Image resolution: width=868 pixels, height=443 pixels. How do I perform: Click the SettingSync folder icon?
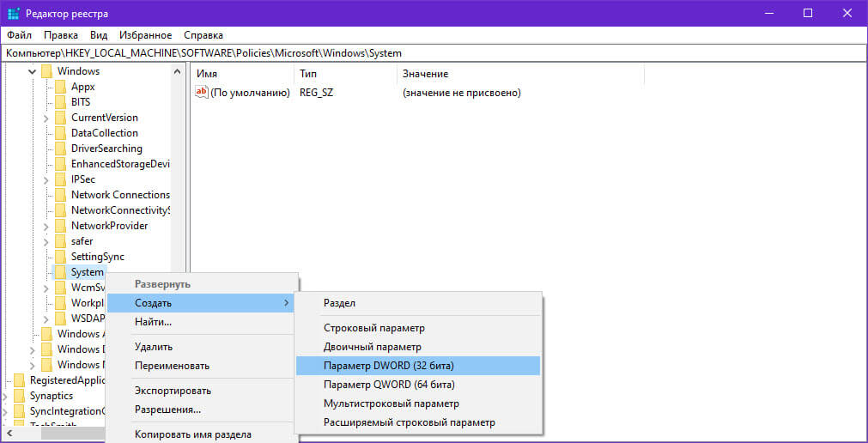pos(60,257)
